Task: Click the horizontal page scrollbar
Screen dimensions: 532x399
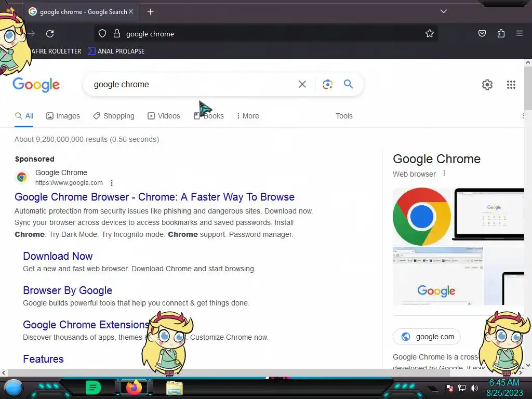Action: click(x=228, y=373)
